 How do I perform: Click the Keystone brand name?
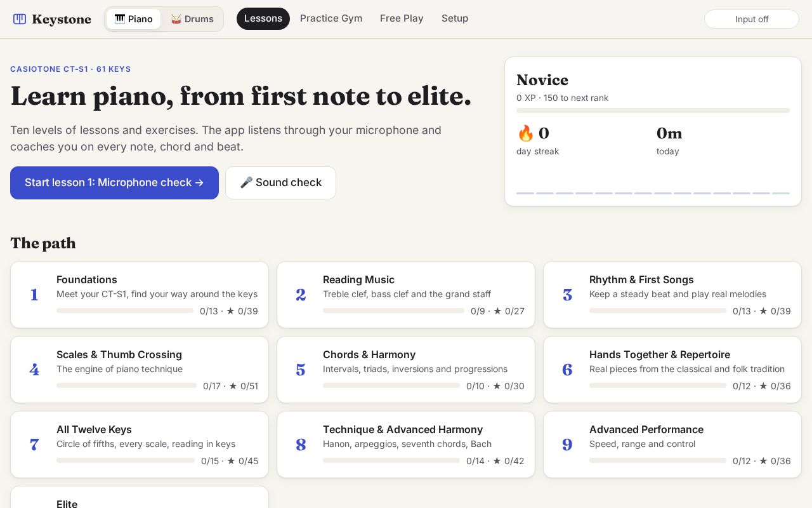62,19
